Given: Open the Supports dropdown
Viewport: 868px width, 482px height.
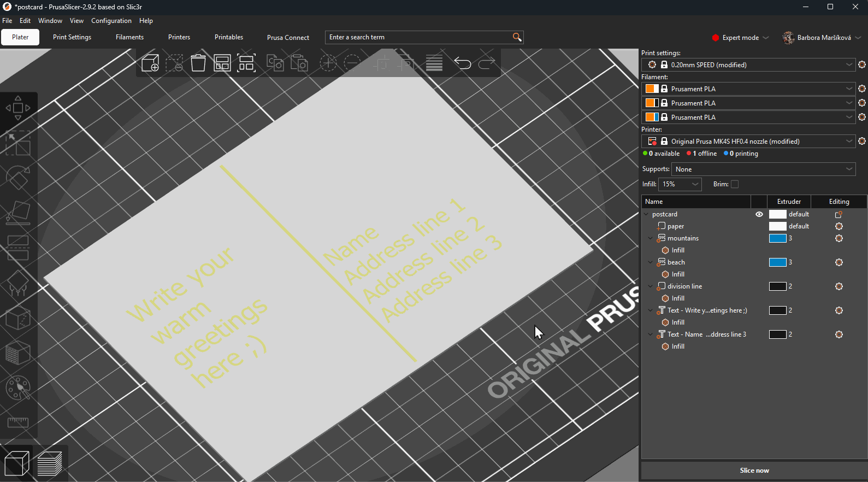Looking at the screenshot, I should tap(763, 169).
